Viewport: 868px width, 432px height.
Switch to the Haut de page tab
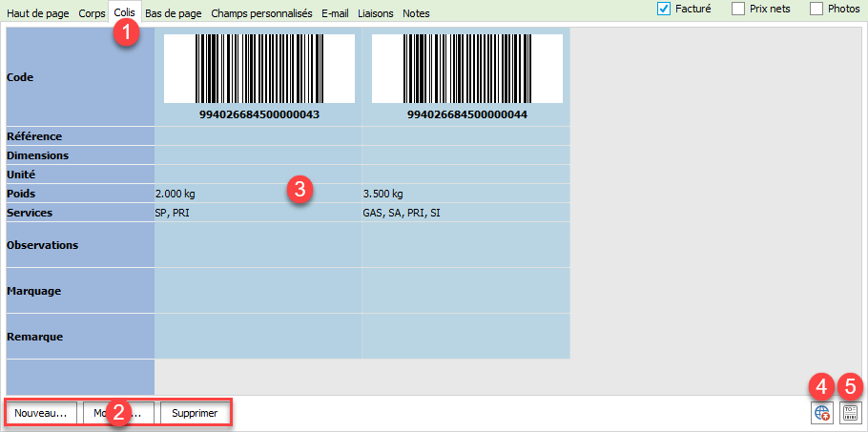(39, 13)
